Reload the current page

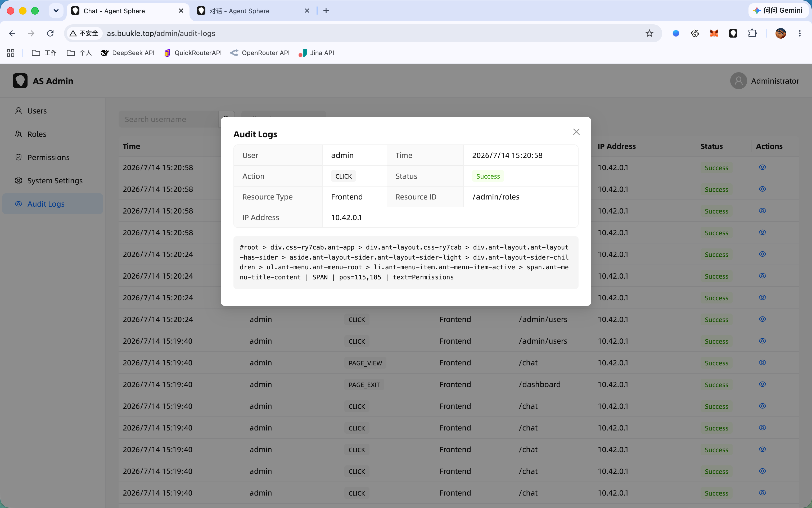coord(50,33)
